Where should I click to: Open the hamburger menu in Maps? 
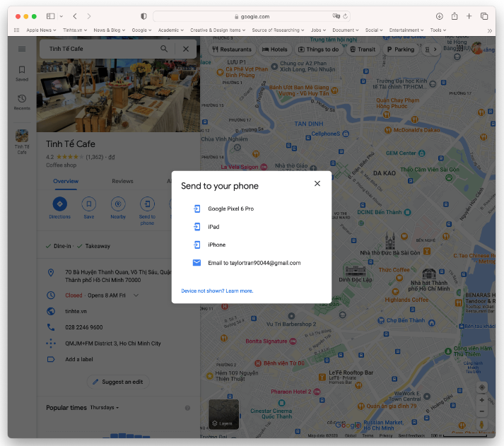click(x=22, y=49)
